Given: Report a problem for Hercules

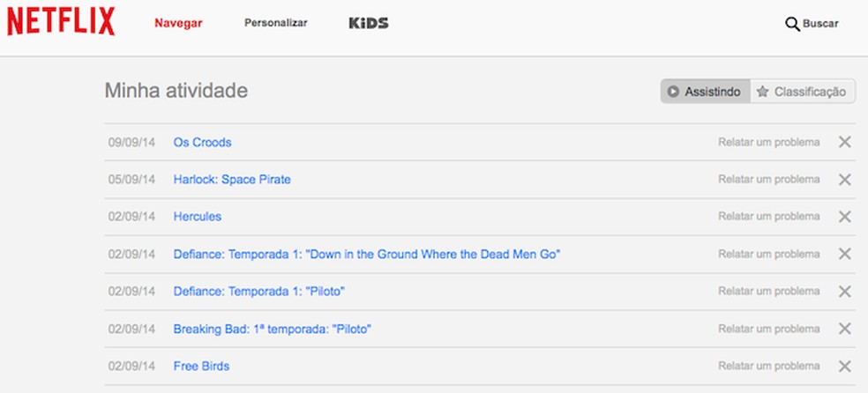Looking at the screenshot, I should 768,217.
